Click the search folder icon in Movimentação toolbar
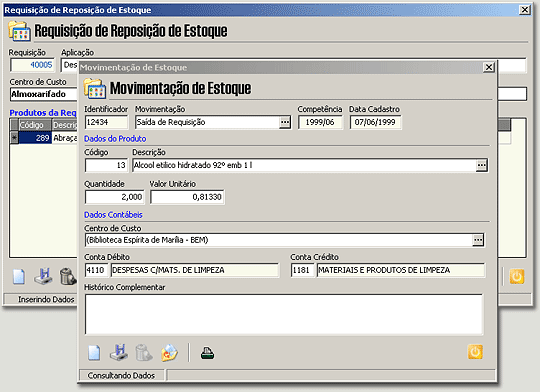This screenshot has width=540, height=392. [x=169, y=353]
